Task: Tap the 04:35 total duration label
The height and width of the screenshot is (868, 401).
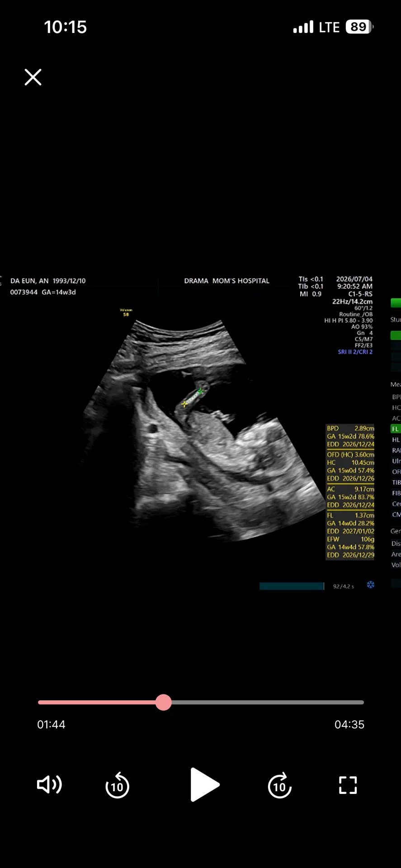Action: (349, 724)
